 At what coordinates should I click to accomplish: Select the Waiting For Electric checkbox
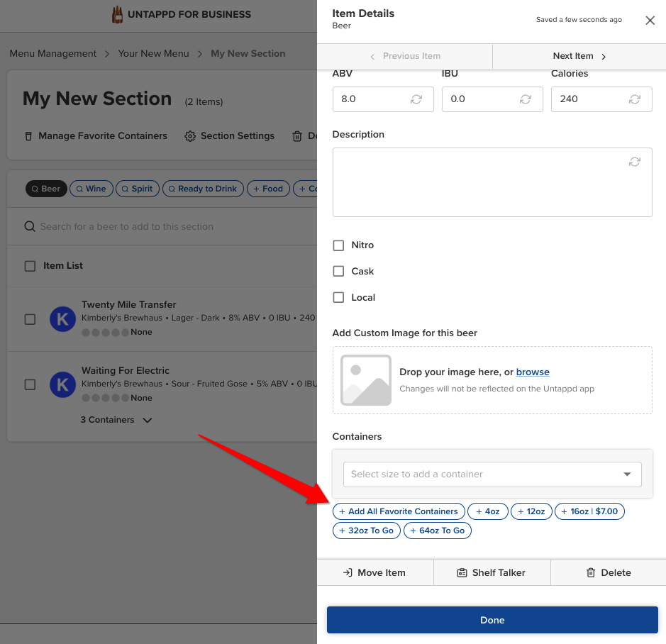click(30, 384)
